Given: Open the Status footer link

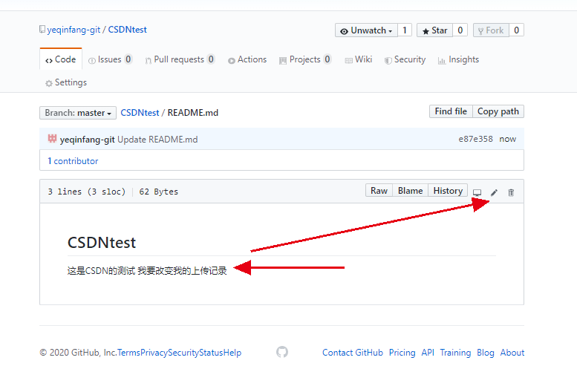Looking at the screenshot, I should click(211, 353).
